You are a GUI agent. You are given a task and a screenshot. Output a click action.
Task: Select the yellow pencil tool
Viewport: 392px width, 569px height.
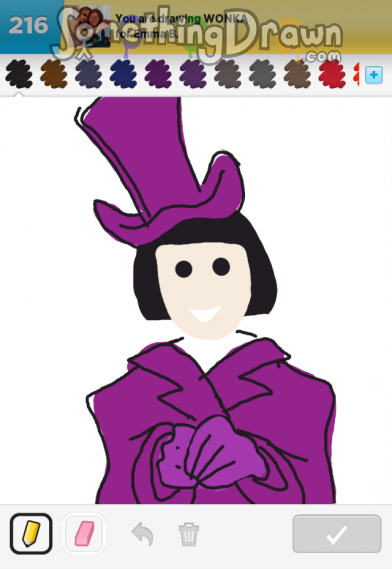coord(31,533)
